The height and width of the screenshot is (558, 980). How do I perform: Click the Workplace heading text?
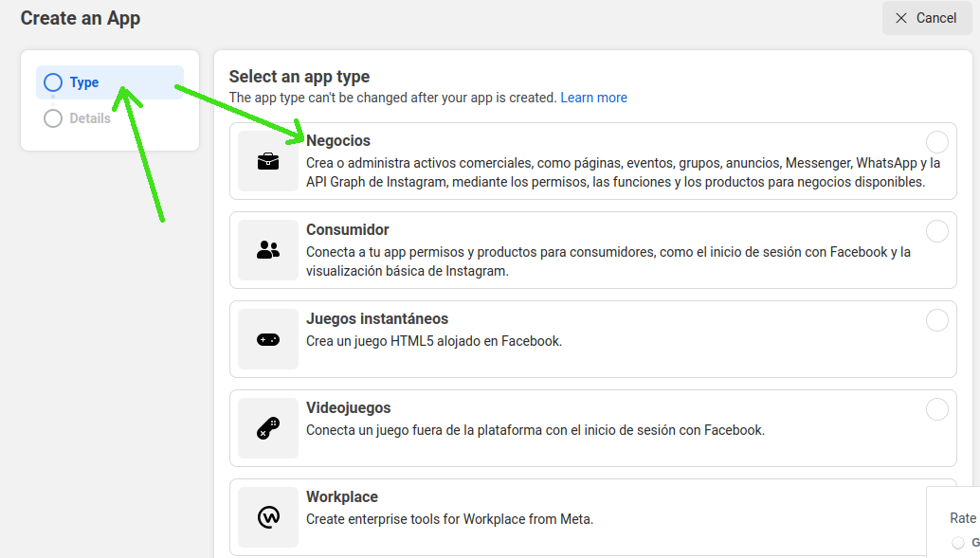pyautogui.click(x=342, y=496)
